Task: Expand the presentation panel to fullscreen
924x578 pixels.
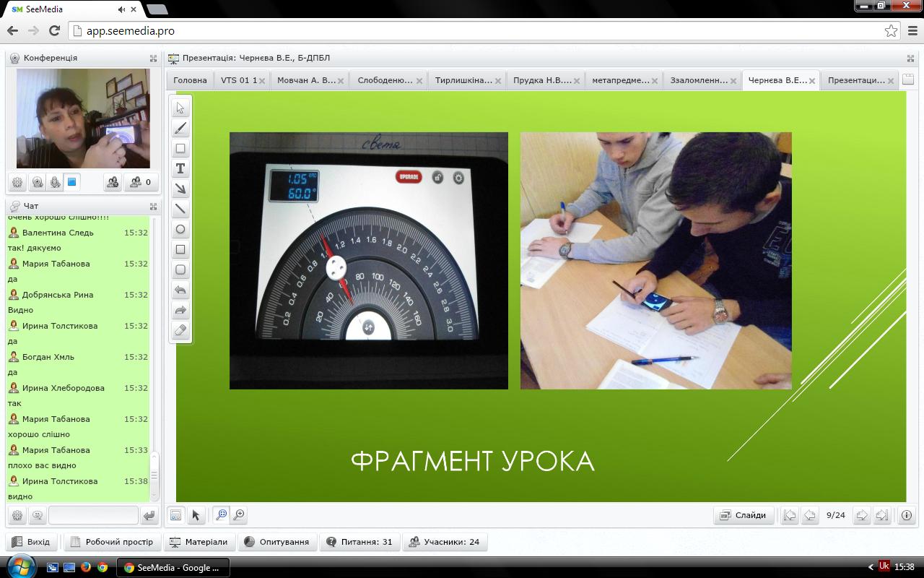Action: (x=910, y=58)
